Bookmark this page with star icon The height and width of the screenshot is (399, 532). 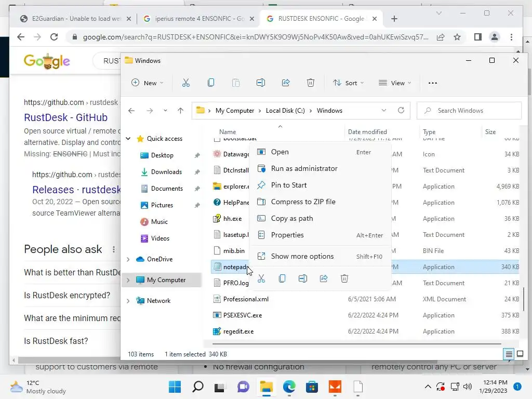coord(457,37)
